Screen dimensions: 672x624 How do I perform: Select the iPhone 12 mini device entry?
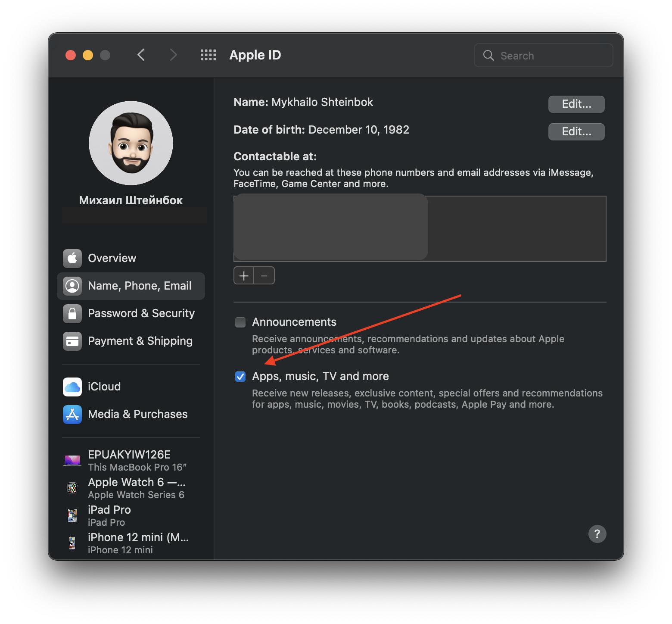(131, 543)
